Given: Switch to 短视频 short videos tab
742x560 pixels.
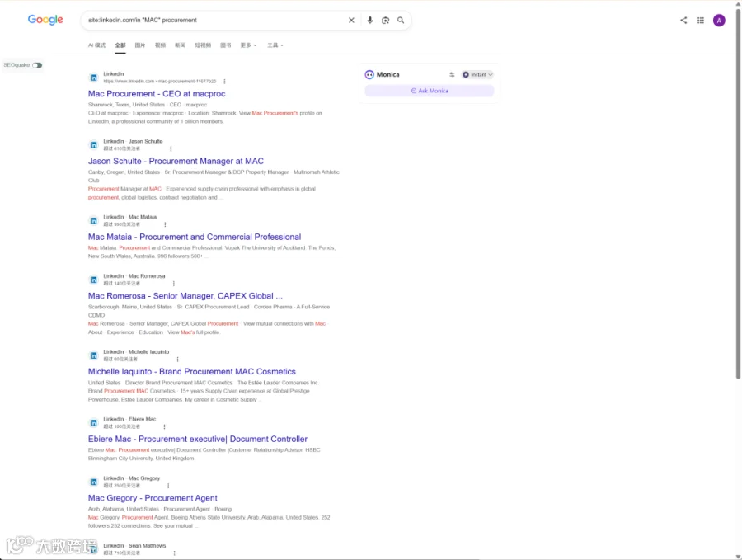Looking at the screenshot, I should tap(203, 45).
